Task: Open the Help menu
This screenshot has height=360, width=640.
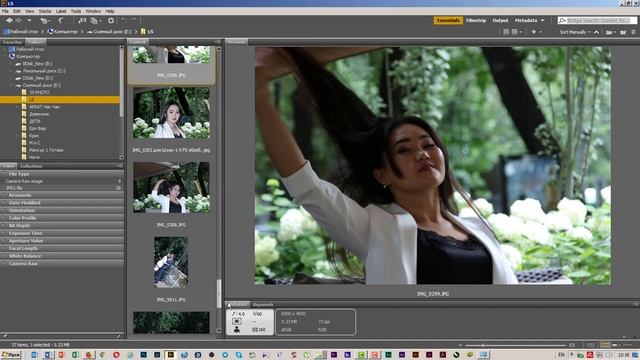Action: point(110,11)
